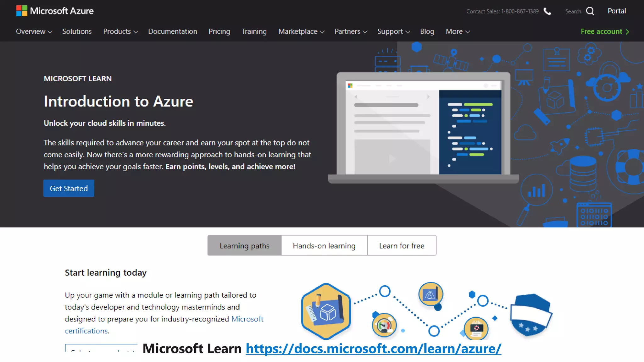Viewport: 644px width, 362px height.
Task: Click the round computer screen badge
Action: pyautogui.click(x=476, y=328)
